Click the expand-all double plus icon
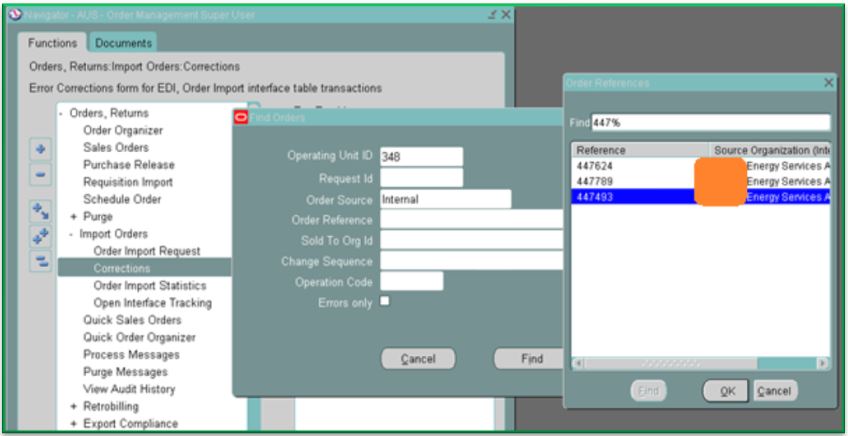The width and height of the screenshot is (848, 436). 40,236
